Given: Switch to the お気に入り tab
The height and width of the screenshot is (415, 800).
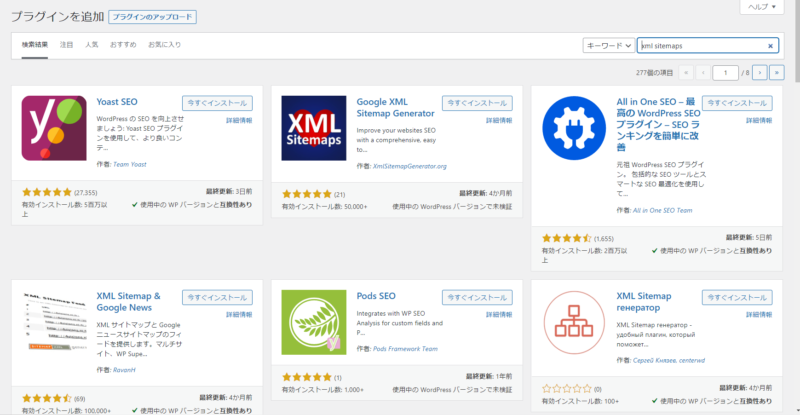Looking at the screenshot, I should click(164, 45).
